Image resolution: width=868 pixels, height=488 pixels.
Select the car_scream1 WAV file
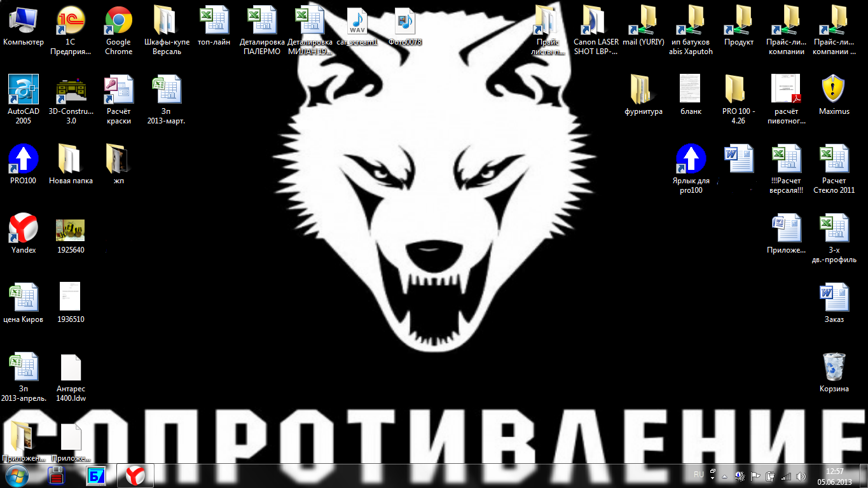coord(357,22)
